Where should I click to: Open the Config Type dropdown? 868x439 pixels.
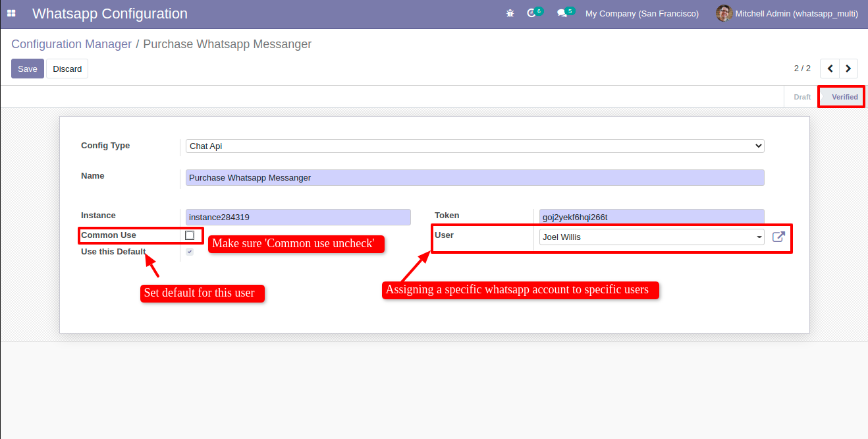pyautogui.click(x=475, y=146)
